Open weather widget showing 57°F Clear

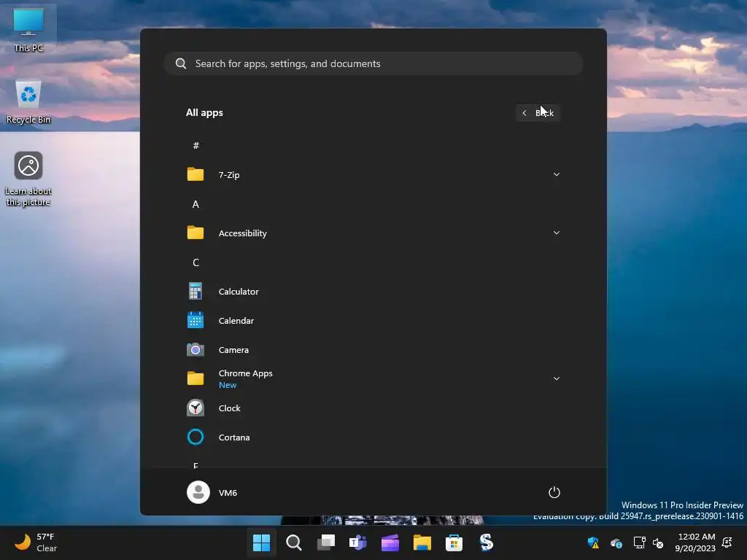tap(36, 542)
